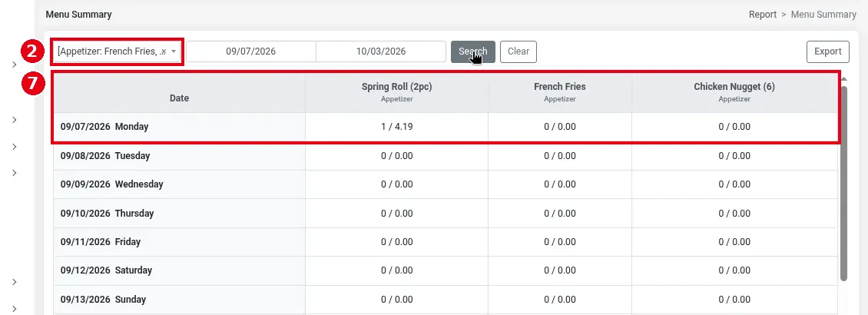
Task: Click the Chicken Nugget value in the Saturday row
Action: 734,270
